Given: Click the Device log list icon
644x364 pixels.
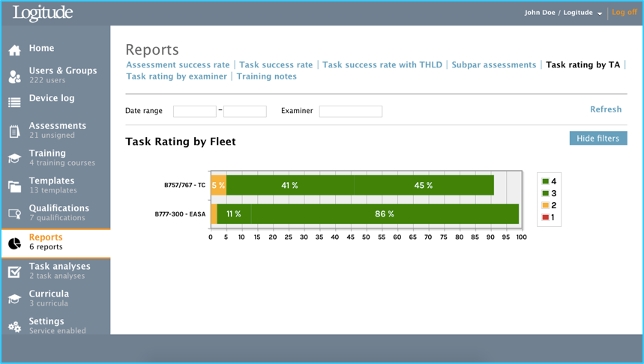Looking at the screenshot, I should pyautogui.click(x=14, y=103).
